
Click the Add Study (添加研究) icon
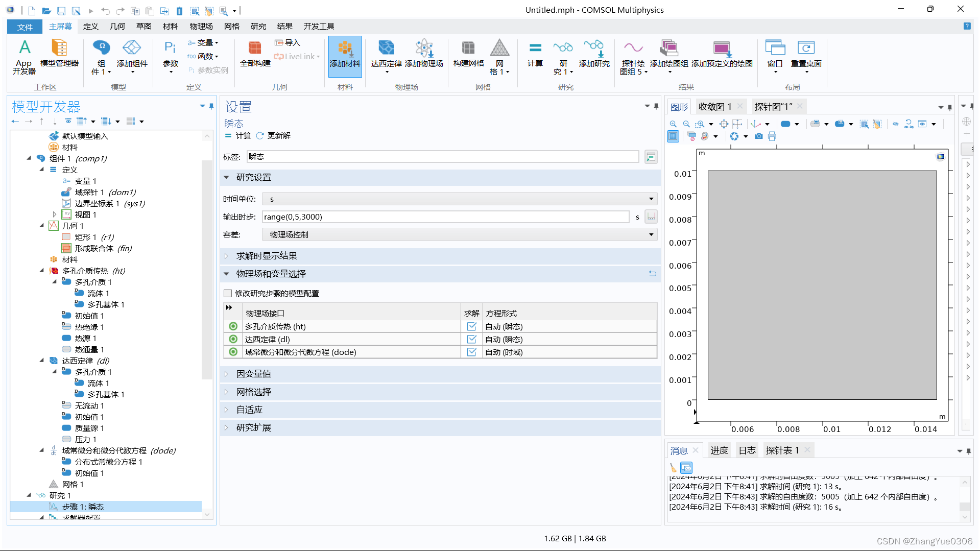594,53
